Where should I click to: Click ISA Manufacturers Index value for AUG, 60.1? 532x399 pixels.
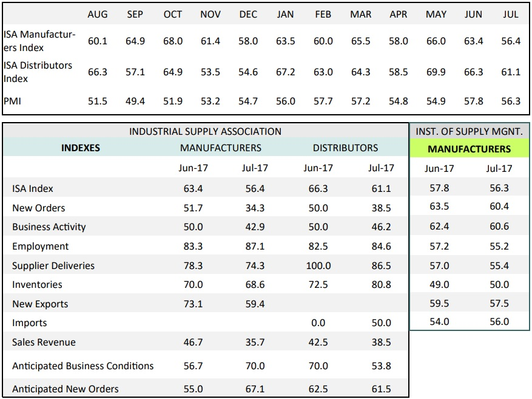(x=98, y=41)
